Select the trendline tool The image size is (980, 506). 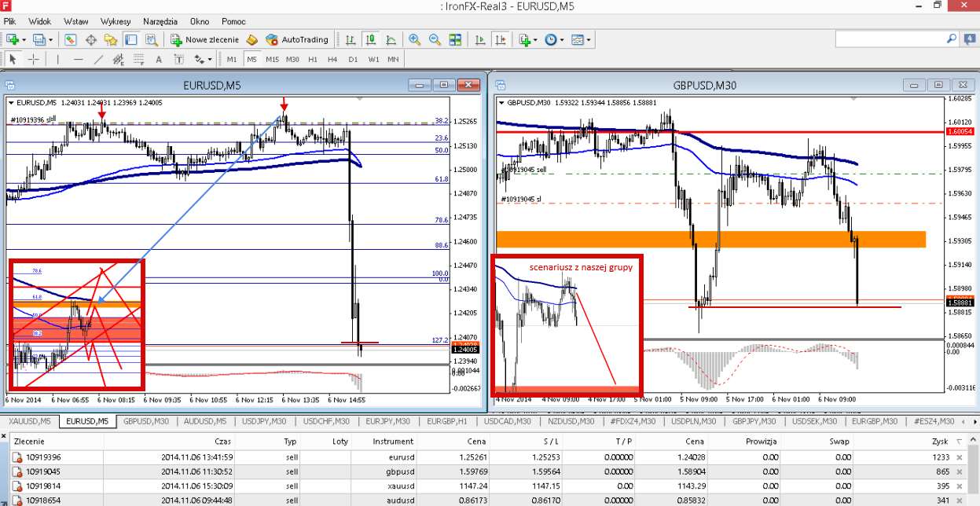(x=98, y=59)
